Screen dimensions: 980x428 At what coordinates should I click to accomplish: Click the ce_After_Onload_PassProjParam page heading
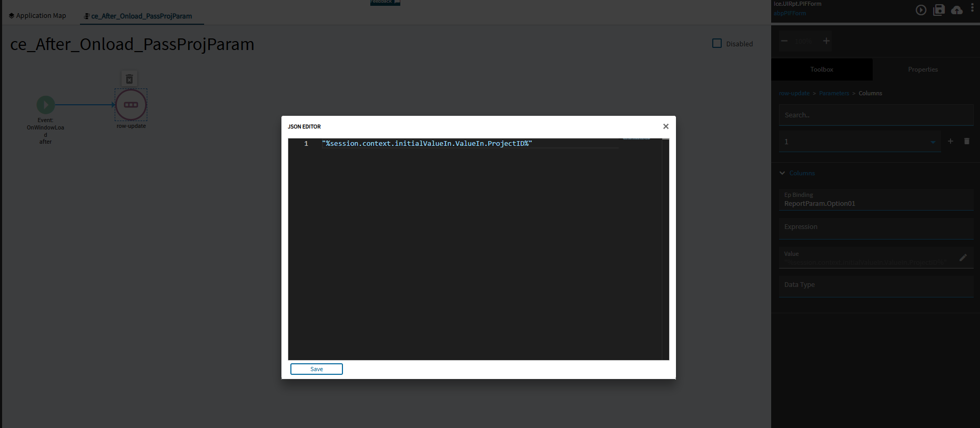point(132,44)
